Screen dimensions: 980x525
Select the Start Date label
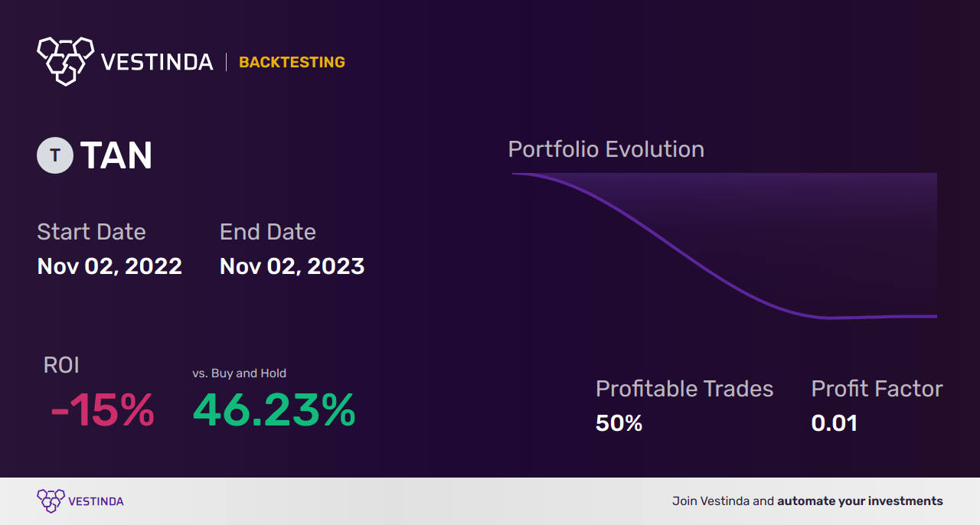[x=91, y=232]
